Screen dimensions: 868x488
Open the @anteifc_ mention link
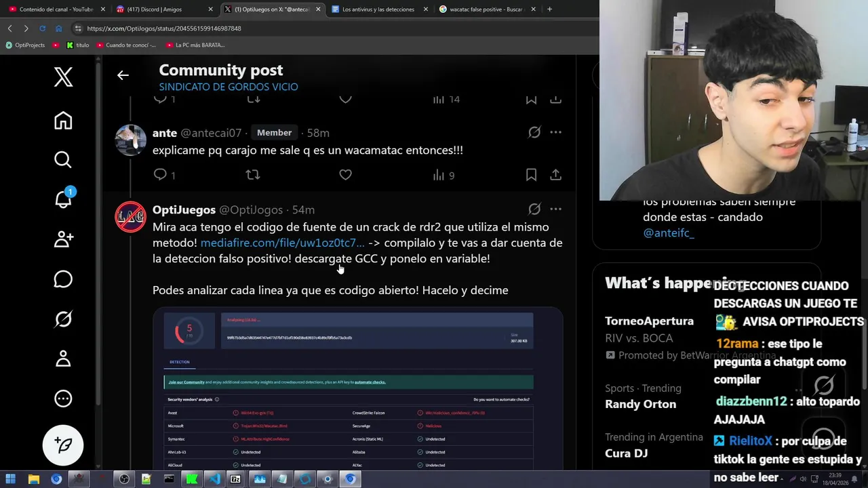click(668, 232)
